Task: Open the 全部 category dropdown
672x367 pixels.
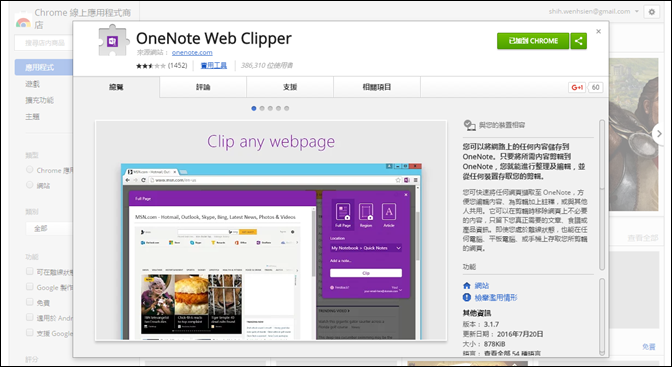Action: click(49, 229)
